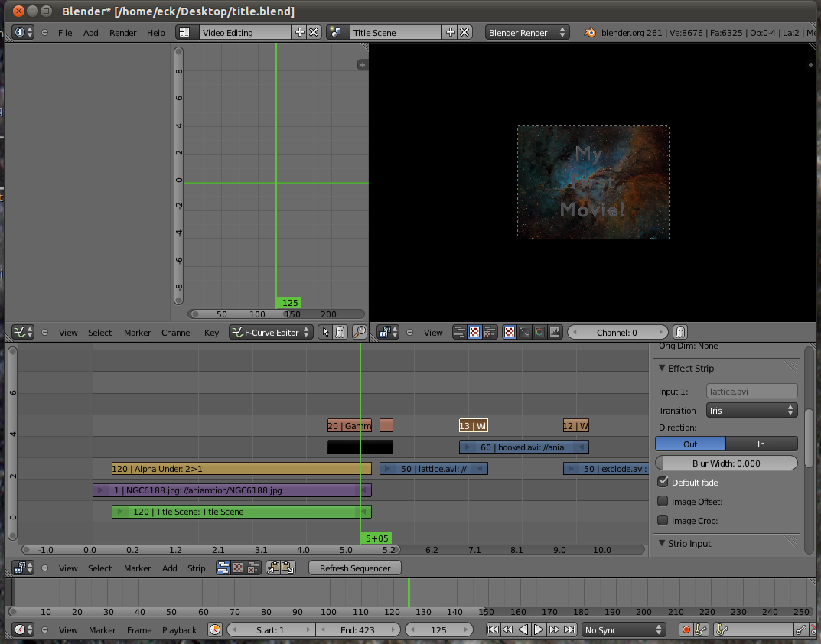This screenshot has height=644, width=821.
Task: Add a new scene with plus icon
Action: pos(451,32)
